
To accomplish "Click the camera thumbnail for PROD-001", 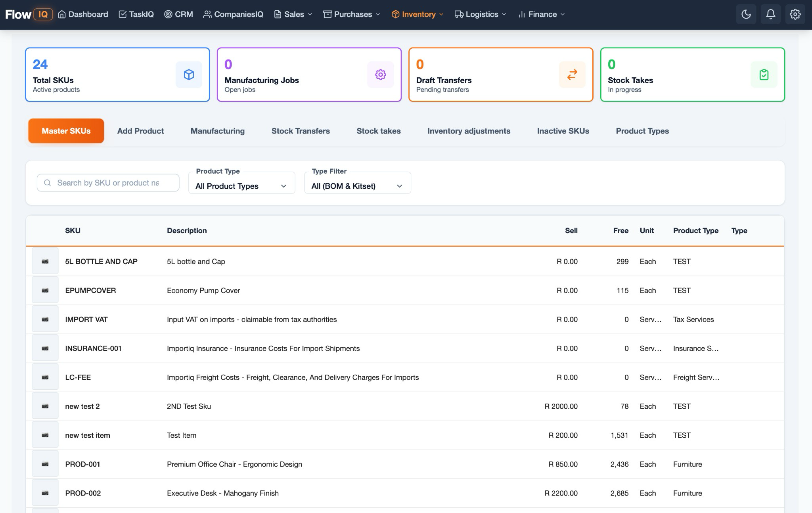I will pyautogui.click(x=45, y=463).
